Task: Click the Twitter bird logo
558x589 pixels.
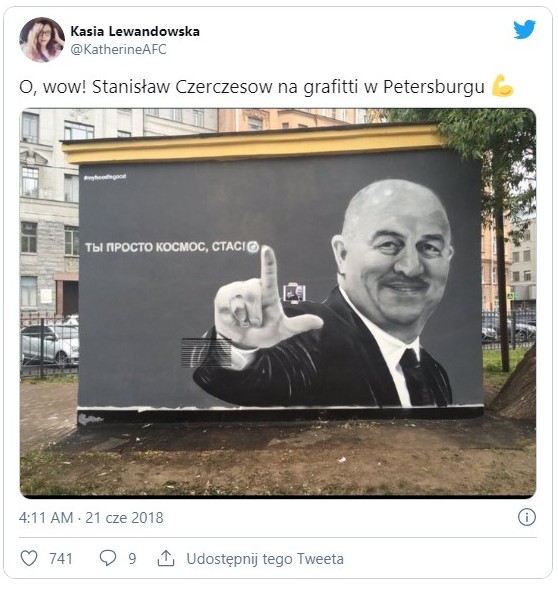Action: tap(525, 29)
